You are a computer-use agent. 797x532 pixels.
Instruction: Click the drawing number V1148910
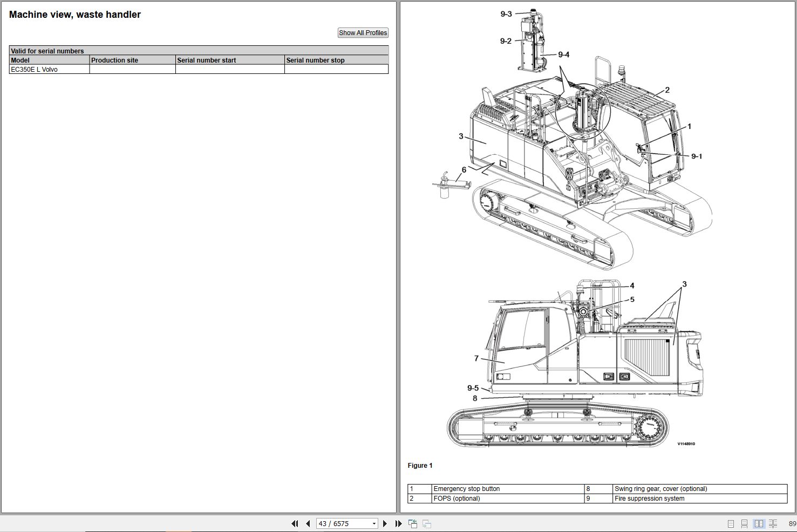pos(686,444)
